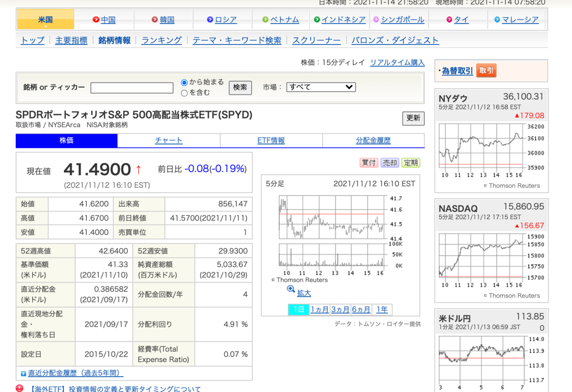The height and width of the screenshot is (392, 572).
Task: Click the 買付 order button
Action: (369, 163)
